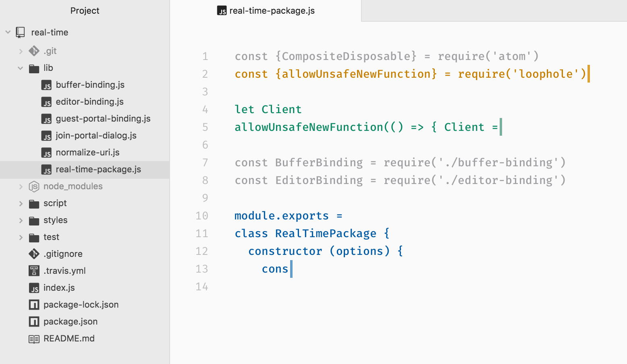Open guest-portal-binding.js file
627x364 pixels.
pos(103,118)
